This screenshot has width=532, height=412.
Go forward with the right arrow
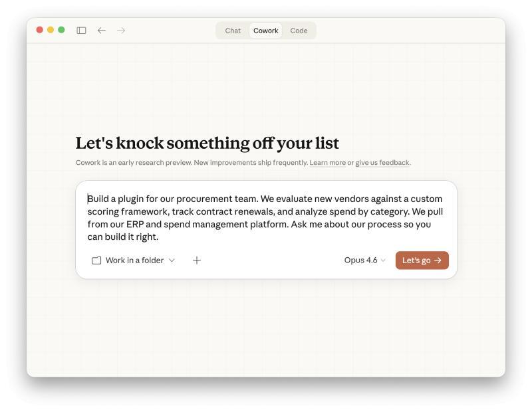121,30
